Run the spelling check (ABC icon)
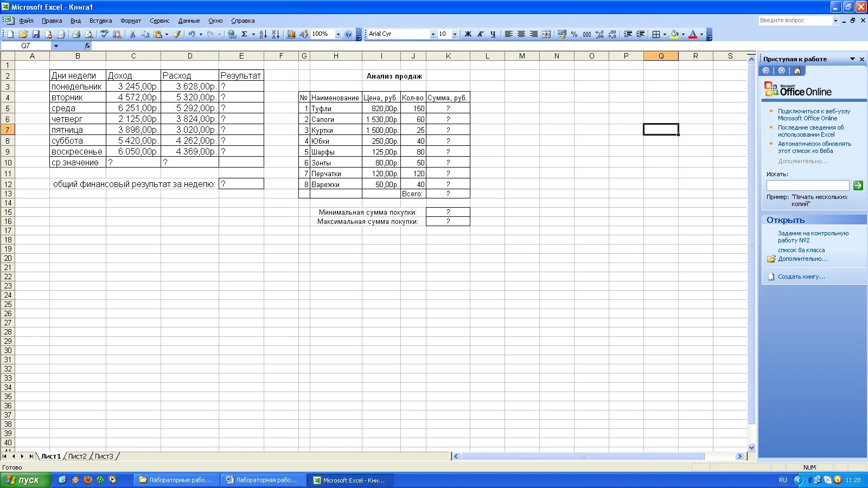Viewport: 868px width, 488px height. [105, 34]
